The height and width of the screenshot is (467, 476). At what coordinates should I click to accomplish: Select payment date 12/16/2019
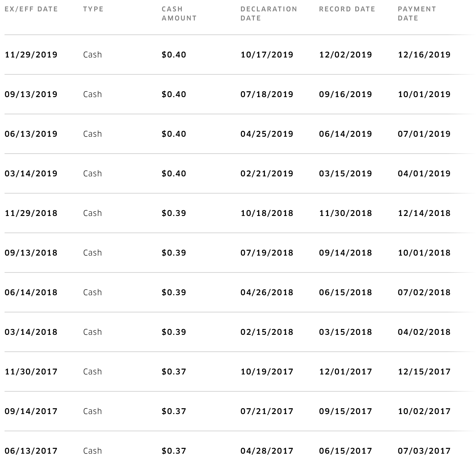424,55
